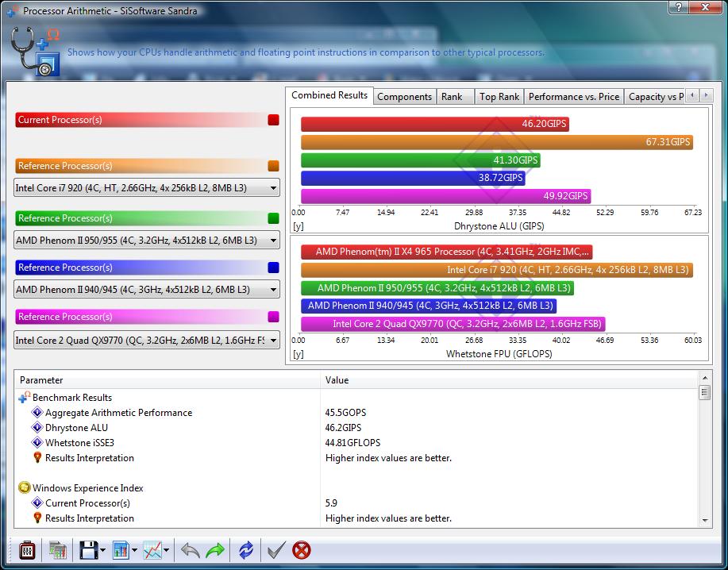728x570 pixels.
Task: Refresh results with the blue arrows icon
Action: pos(246,550)
